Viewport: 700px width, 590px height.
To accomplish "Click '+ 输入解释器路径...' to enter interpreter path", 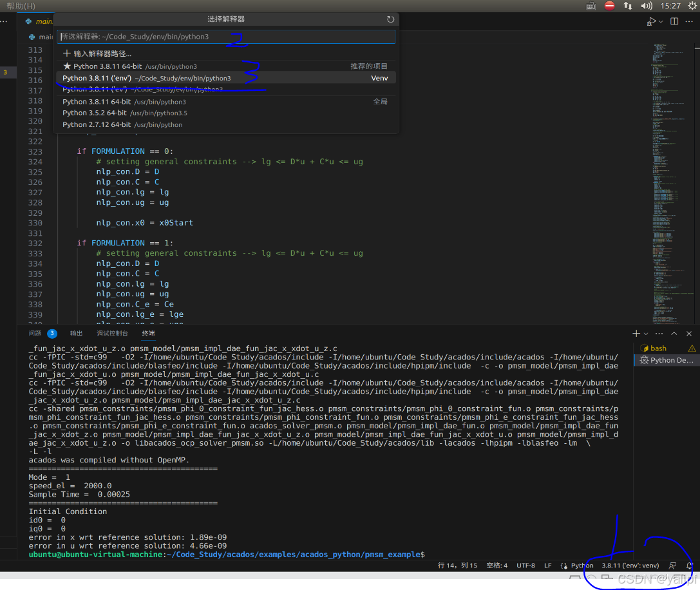I will [x=100, y=52].
